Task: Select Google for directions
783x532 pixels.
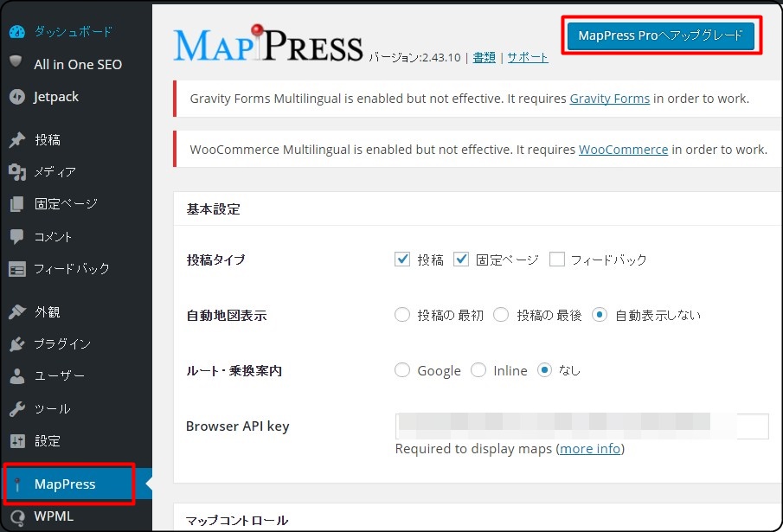Action: point(402,370)
